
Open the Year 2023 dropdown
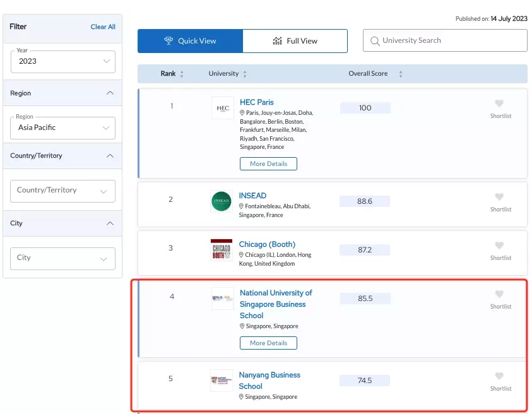tap(62, 61)
